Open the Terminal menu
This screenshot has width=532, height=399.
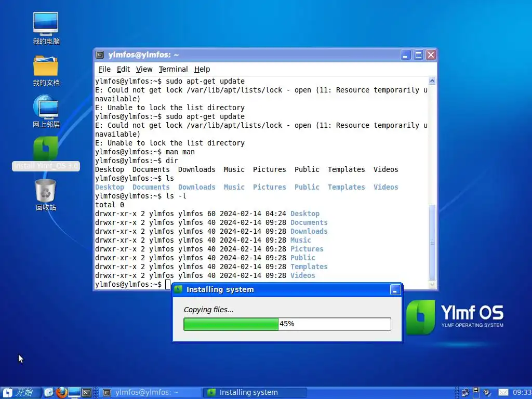pyautogui.click(x=173, y=69)
